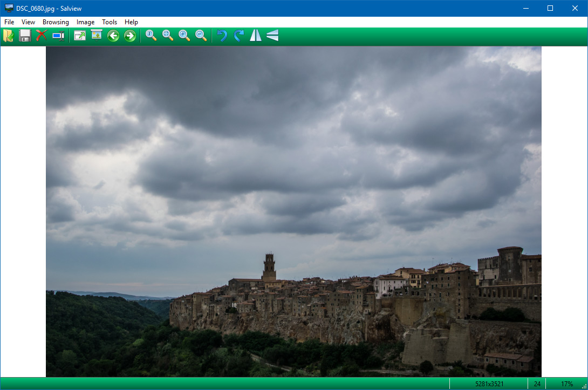Flip image horizontally with mirror icon
The width and height of the screenshot is (588, 390).
(255, 36)
